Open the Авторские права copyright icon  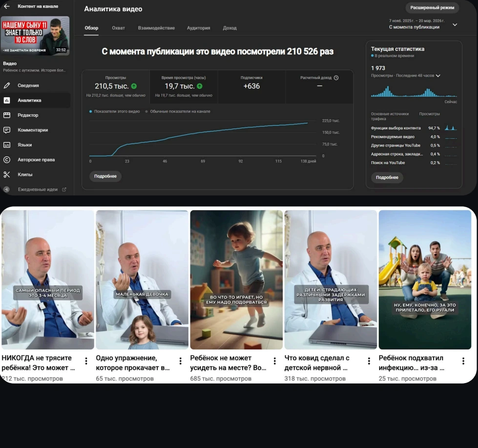point(7,159)
